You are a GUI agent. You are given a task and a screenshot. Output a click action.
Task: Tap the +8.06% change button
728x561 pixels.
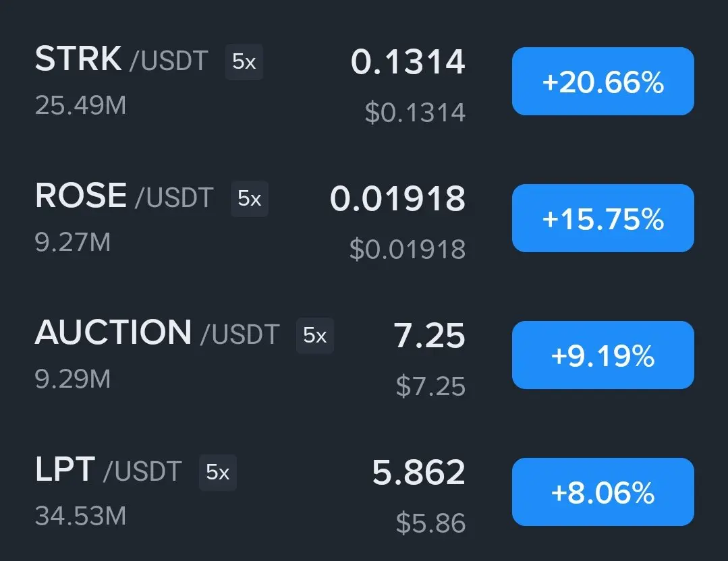[603, 492]
